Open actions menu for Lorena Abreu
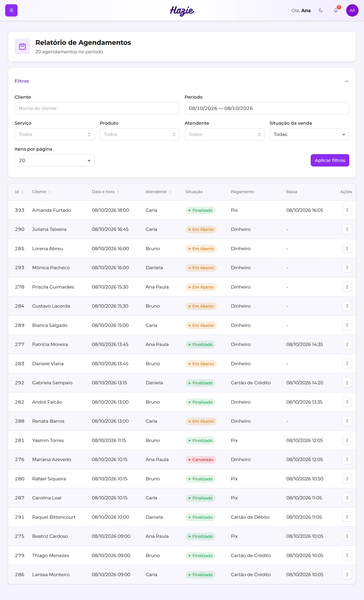 coord(347,249)
